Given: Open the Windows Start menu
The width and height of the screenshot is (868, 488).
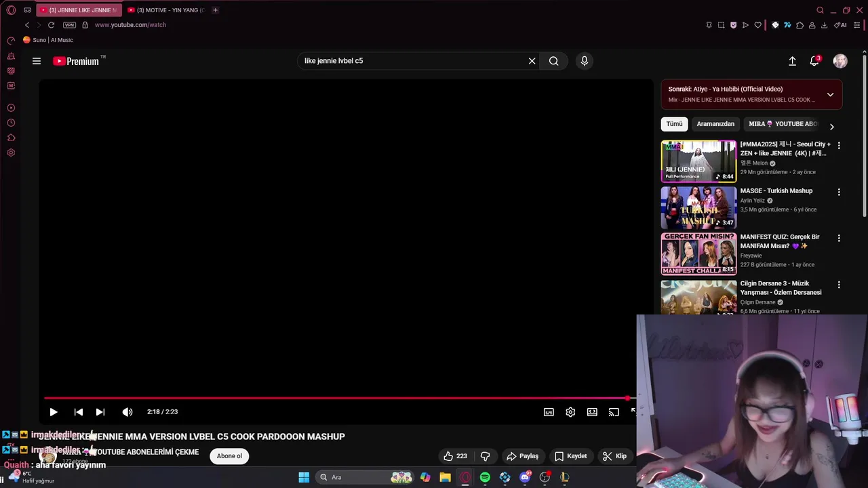Looking at the screenshot, I should 304,477.
